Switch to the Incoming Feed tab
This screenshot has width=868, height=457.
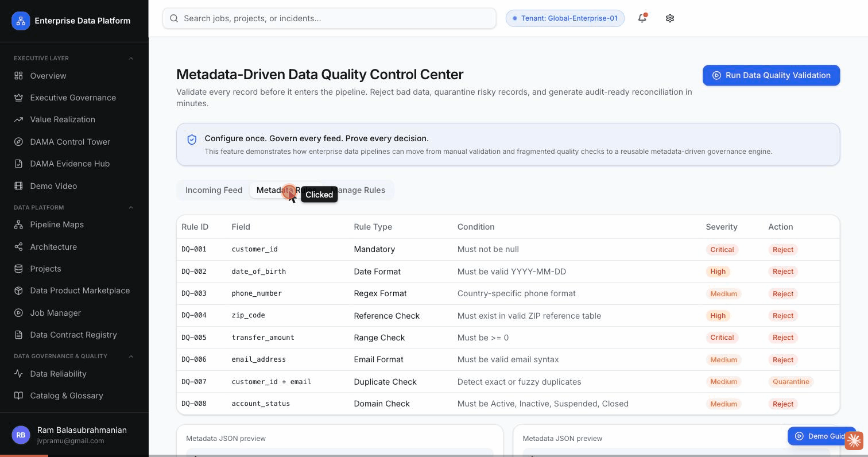[x=214, y=190]
